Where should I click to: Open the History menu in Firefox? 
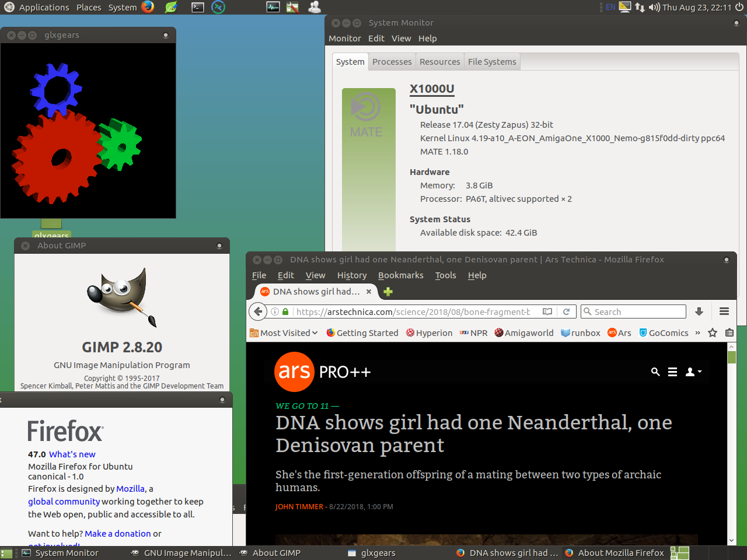coord(352,275)
